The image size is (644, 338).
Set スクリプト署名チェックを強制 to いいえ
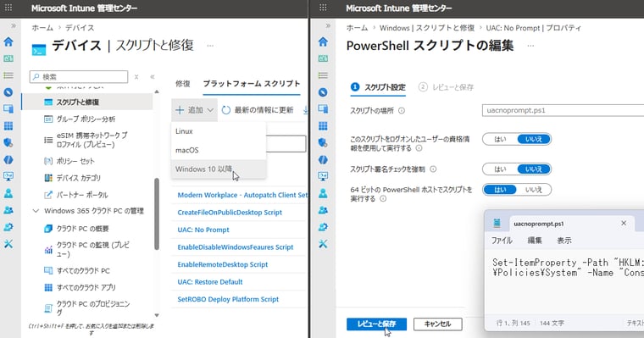point(534,169)
